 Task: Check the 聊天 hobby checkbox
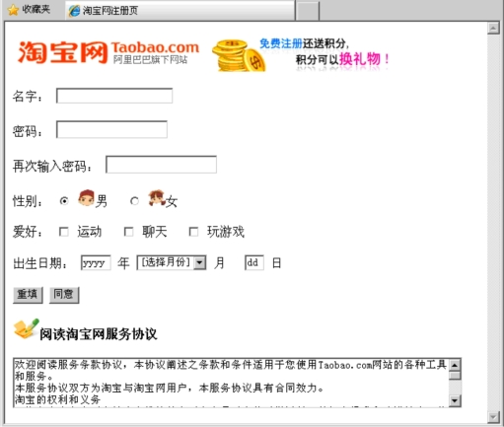click(128, 232)
